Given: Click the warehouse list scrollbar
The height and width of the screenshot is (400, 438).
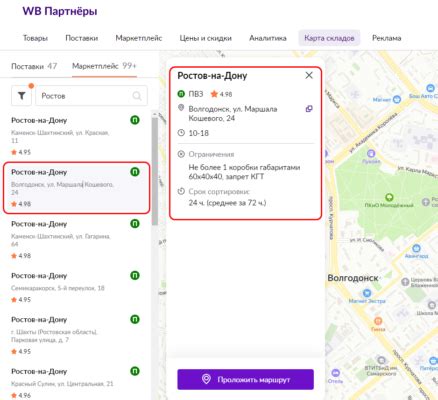Looking at the screenshot, I should click(x=155, y=170).
